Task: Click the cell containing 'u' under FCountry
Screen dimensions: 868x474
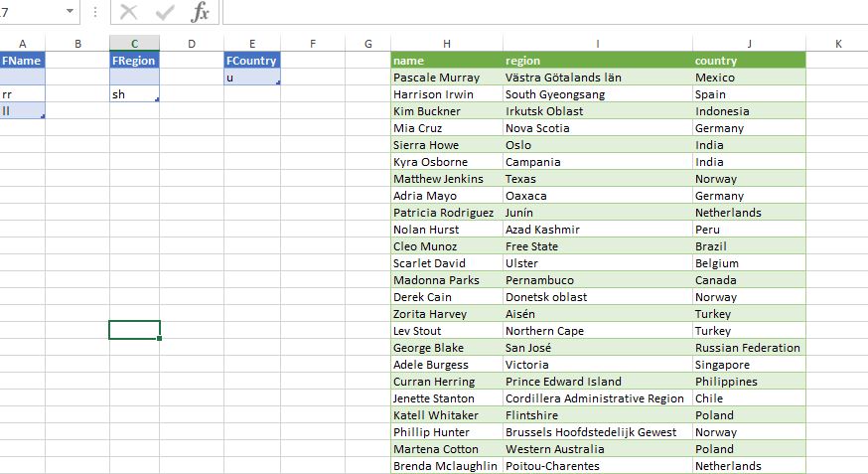Action: (252, 78)
